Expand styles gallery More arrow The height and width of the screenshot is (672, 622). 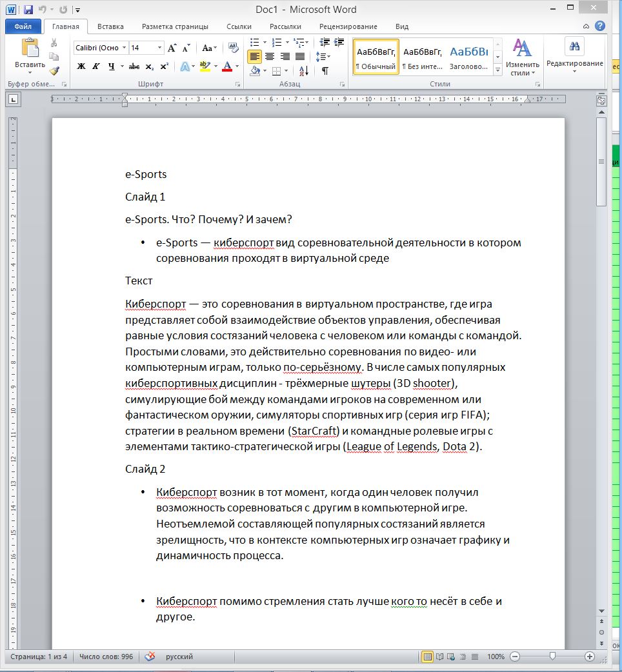(497, 70)
